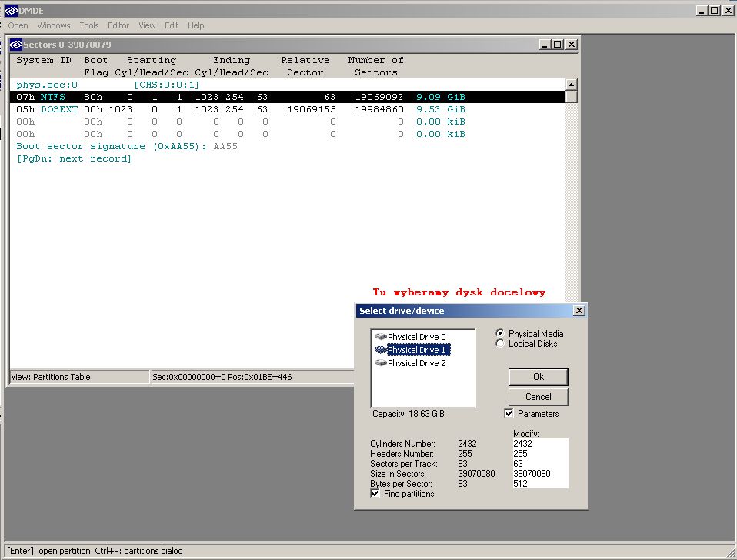Image resolution: width=737 pixels, height=560 pixels.
Task: Click the 9.53 GiB size value
Action: click(440, 109)
